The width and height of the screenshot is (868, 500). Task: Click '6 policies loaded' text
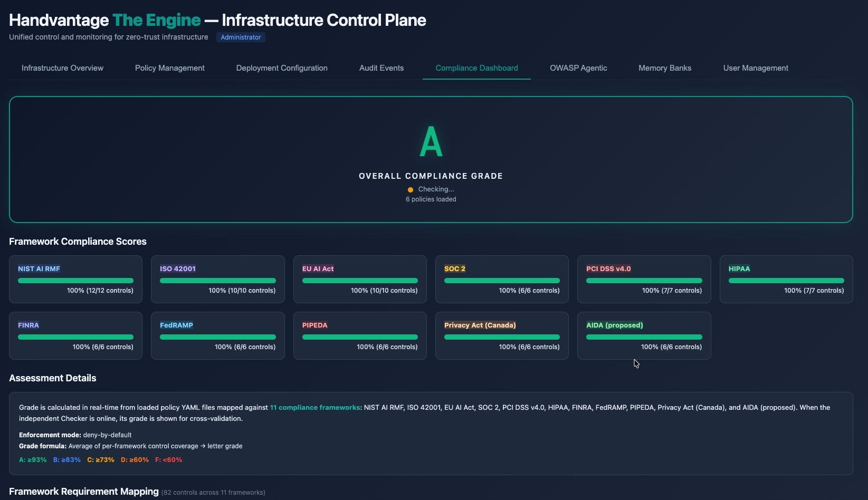[431, 199]
